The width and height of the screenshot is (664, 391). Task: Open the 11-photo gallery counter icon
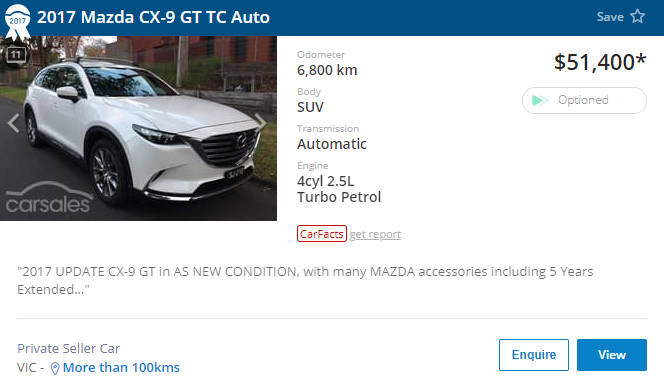16,55
